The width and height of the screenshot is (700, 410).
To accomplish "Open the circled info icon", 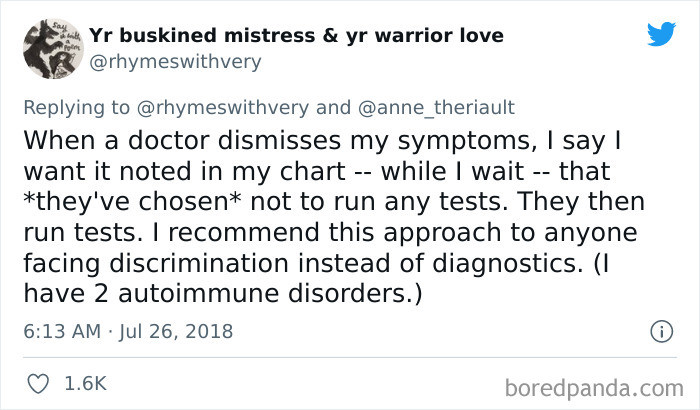I will tap(660, 330).
